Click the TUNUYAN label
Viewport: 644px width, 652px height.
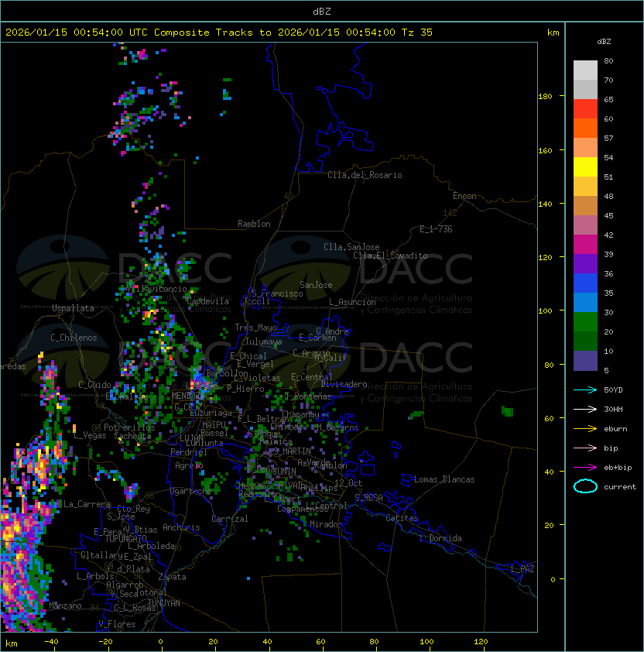(x=164, y=603)
